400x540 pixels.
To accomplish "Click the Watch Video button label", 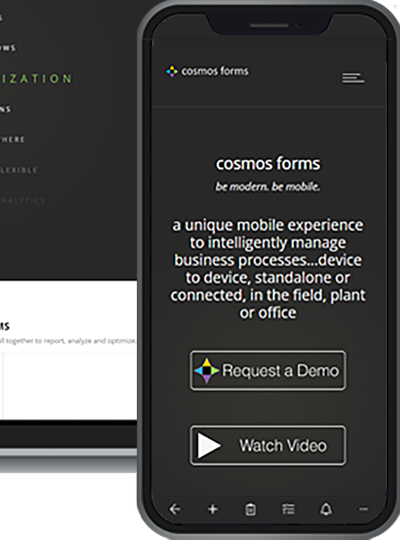I will [x=283, y=446].
